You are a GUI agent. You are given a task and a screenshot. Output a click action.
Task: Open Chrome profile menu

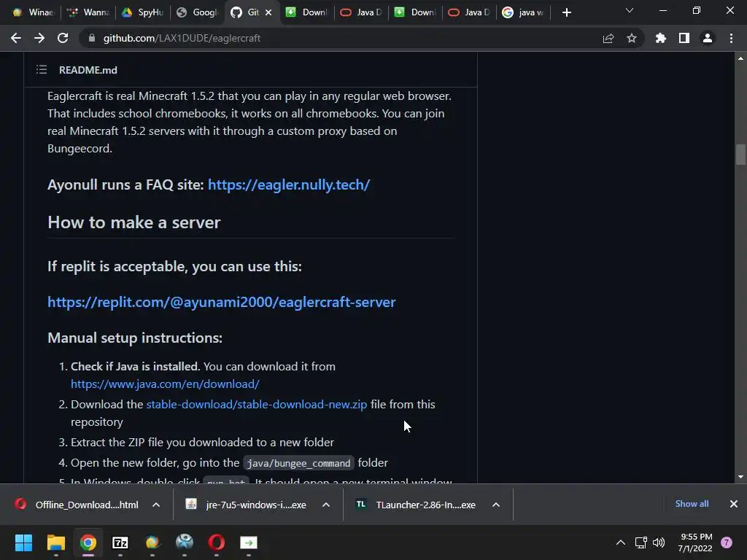point(708,38)
